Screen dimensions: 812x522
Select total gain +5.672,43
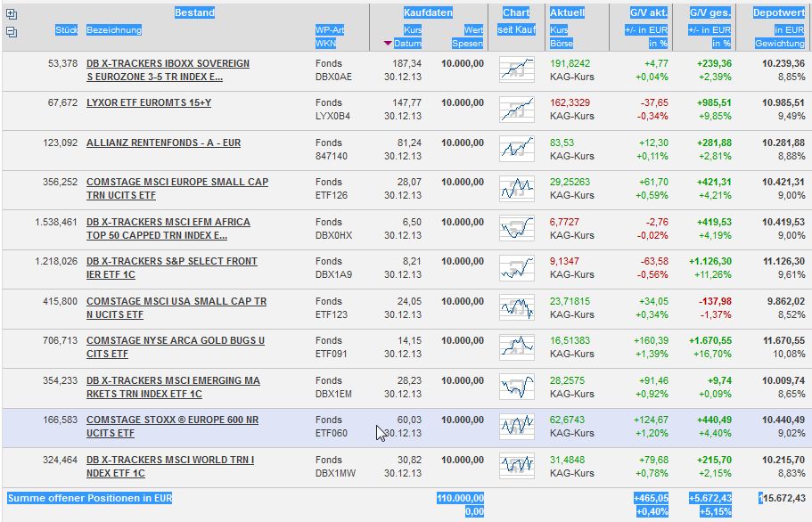(x=710, y=498)
